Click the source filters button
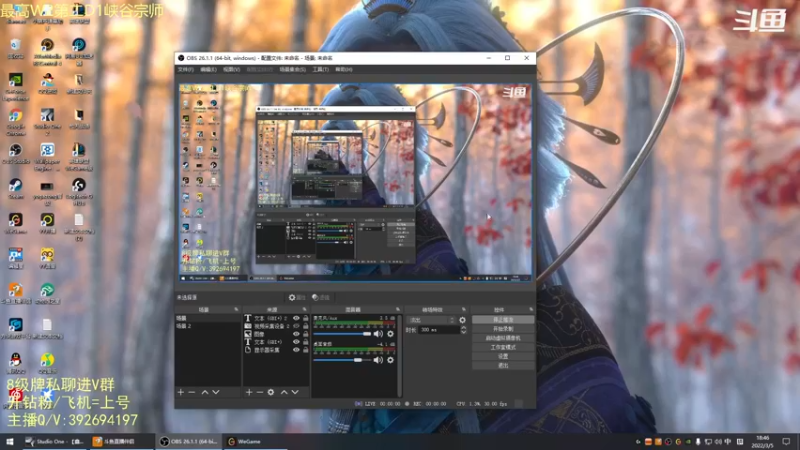 (x=321, y=297)
